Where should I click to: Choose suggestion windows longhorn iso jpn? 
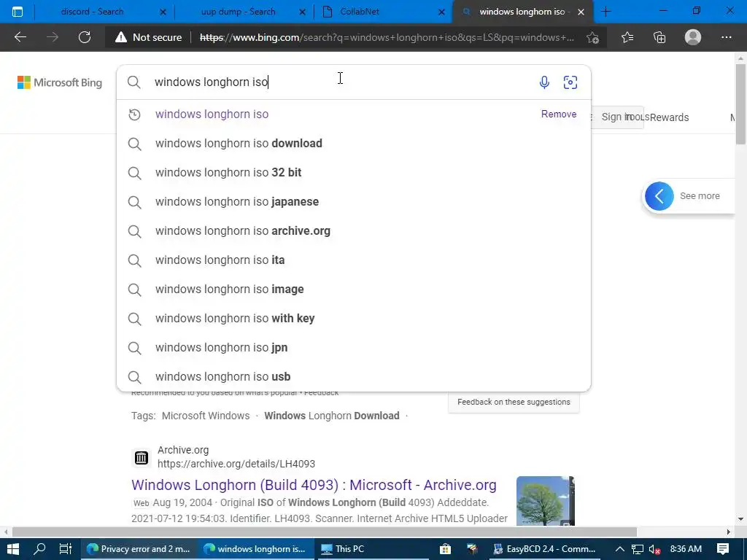(x=354, y=348)
